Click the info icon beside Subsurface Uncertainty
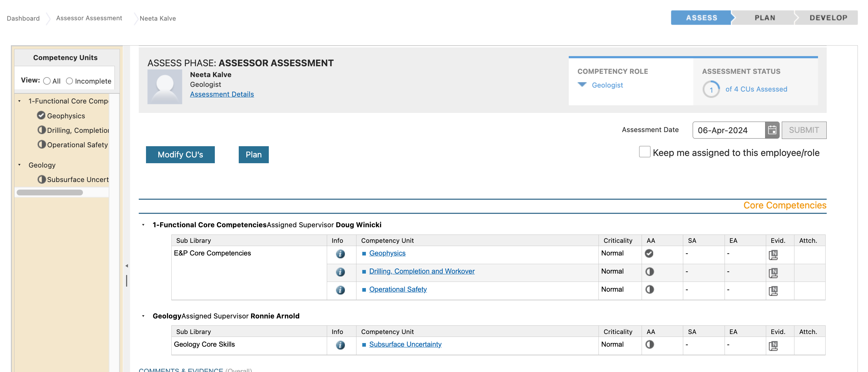Screen dimensions: 868x372 [340, 345]
